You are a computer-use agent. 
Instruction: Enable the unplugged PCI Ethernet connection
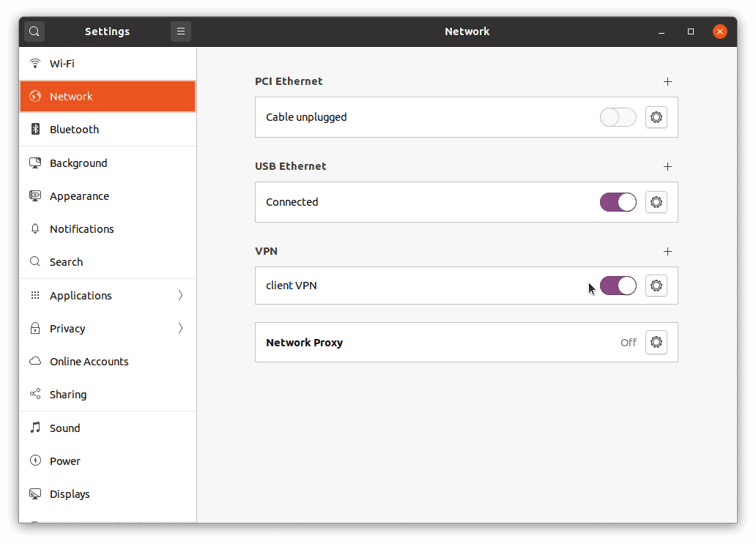(x=618, y=117)
